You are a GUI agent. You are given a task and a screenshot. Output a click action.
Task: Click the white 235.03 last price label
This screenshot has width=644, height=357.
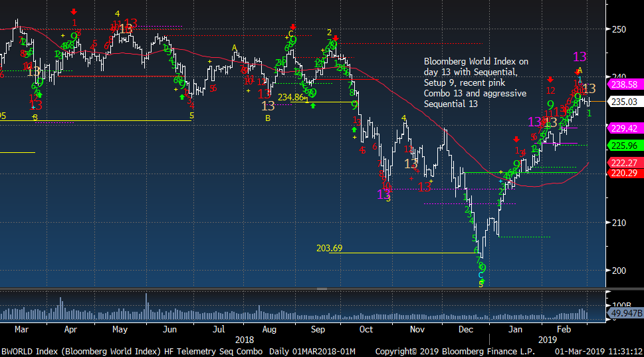point(624,102)
